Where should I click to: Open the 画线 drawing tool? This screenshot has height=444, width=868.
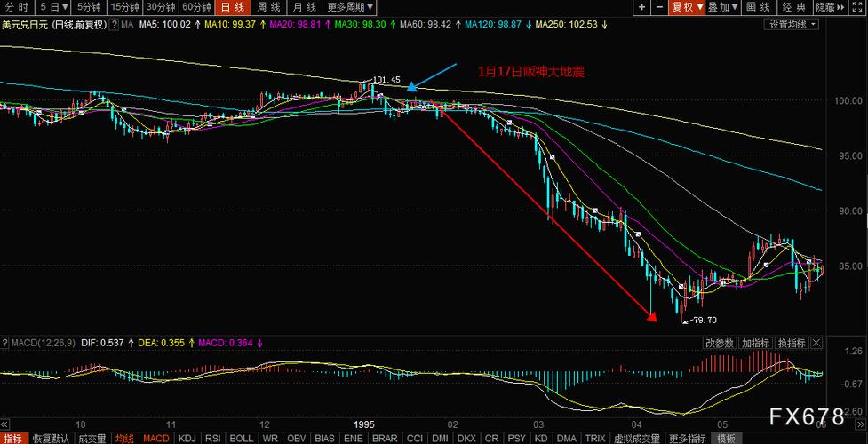[758, 7]
